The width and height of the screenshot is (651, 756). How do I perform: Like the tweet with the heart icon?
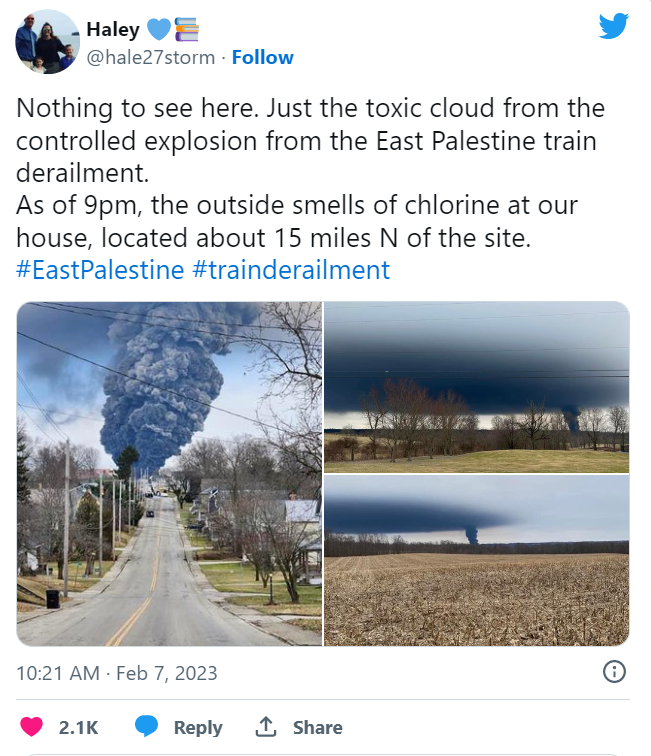click(33, 727)
